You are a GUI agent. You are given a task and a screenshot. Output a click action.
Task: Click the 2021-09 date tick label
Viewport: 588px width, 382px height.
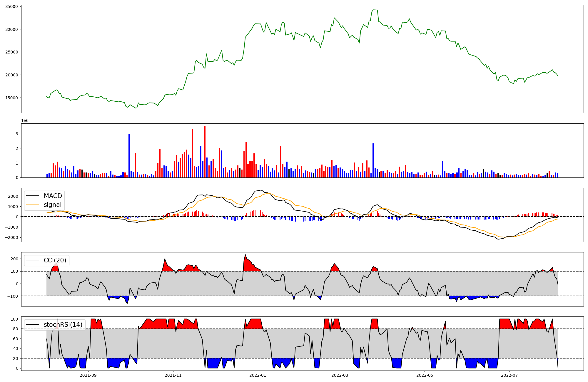(x=88, y=375)
